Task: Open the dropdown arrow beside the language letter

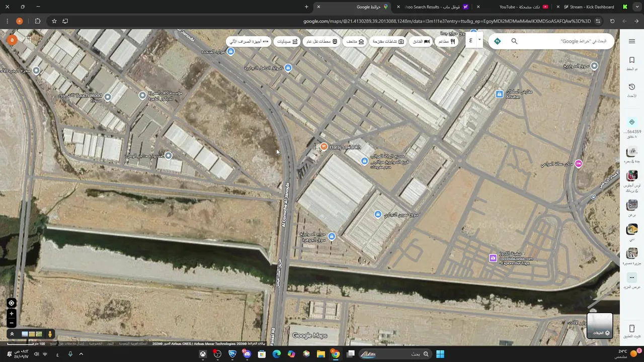Action: [x=479, y=40]
